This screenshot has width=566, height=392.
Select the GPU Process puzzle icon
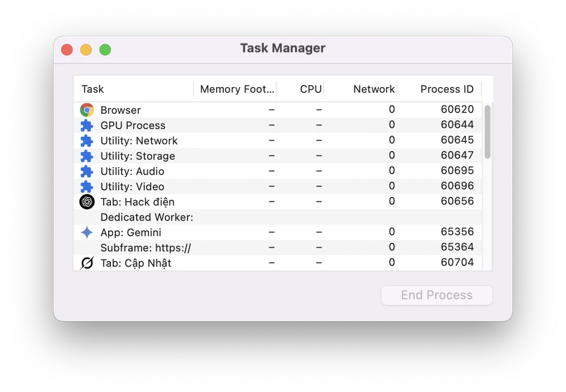87,126
